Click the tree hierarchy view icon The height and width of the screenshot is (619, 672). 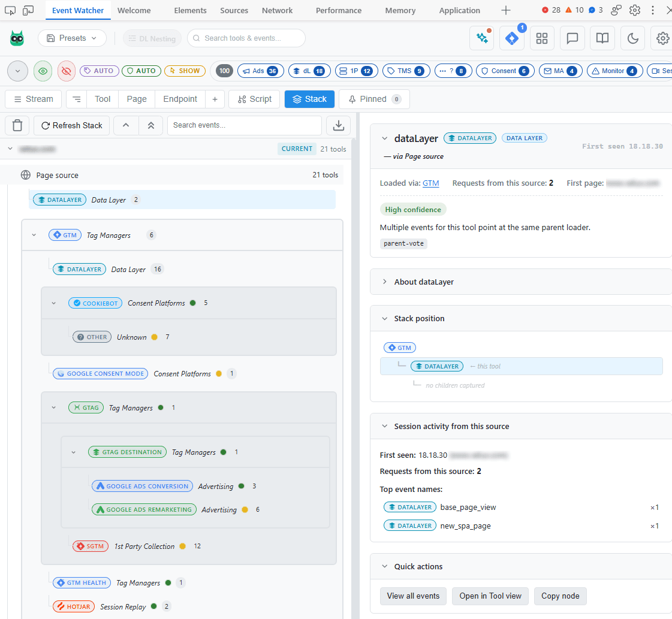[76, 99]
